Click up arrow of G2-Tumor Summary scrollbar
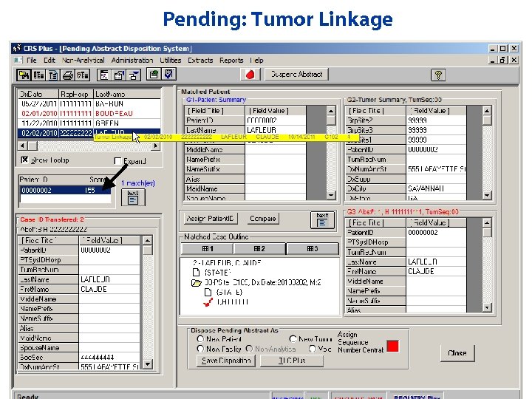The height and width of the screenshot is (399, 532). (487, 111)
